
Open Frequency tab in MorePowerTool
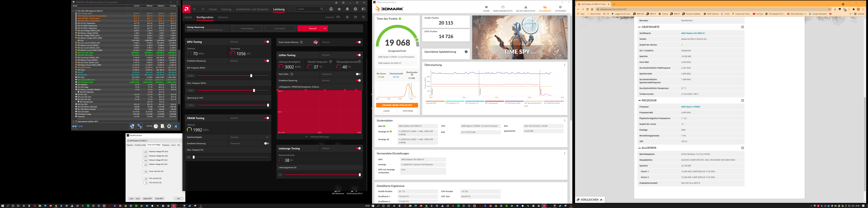pyautogui.click(x=166, y=145)
